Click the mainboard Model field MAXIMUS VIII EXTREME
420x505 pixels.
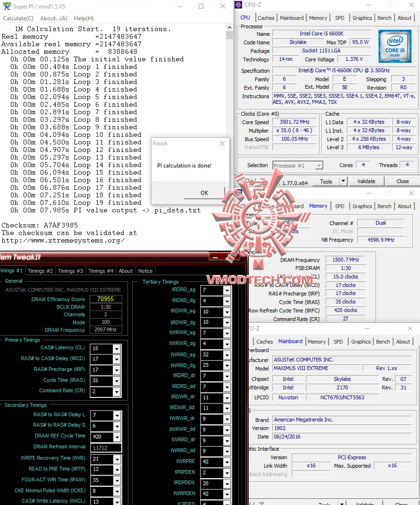[317, 368]
